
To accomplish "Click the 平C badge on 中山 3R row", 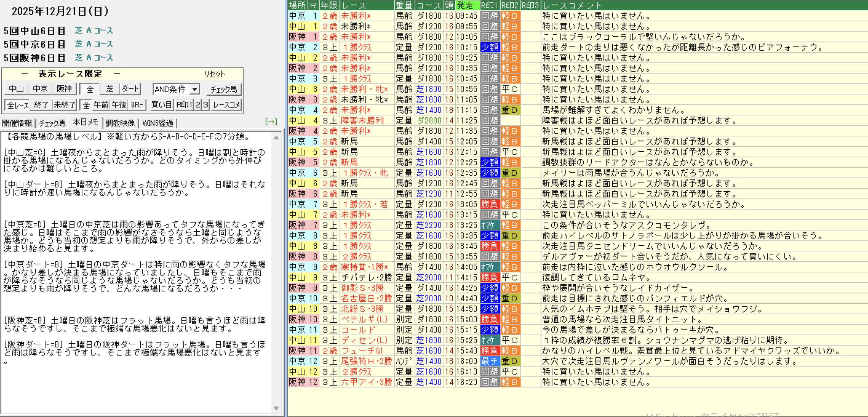I will 510,89.
